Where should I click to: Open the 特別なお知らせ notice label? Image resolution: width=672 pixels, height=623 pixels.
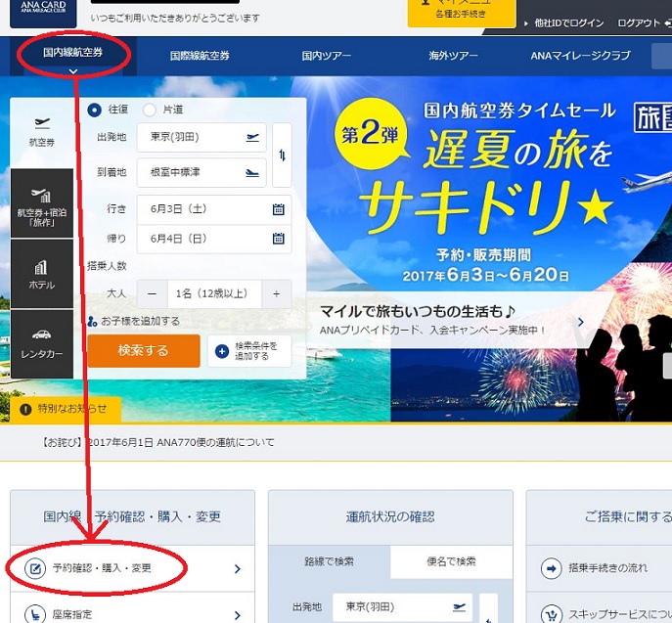66,409
